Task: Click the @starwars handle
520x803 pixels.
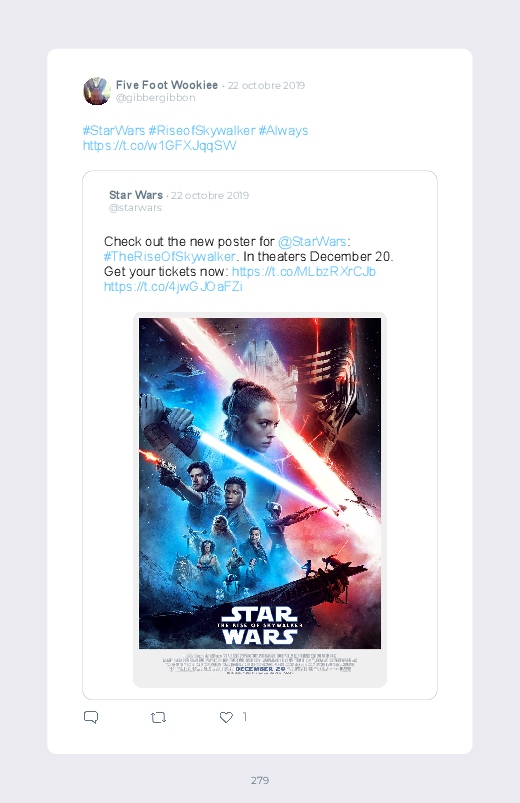Action: [135, 207]
